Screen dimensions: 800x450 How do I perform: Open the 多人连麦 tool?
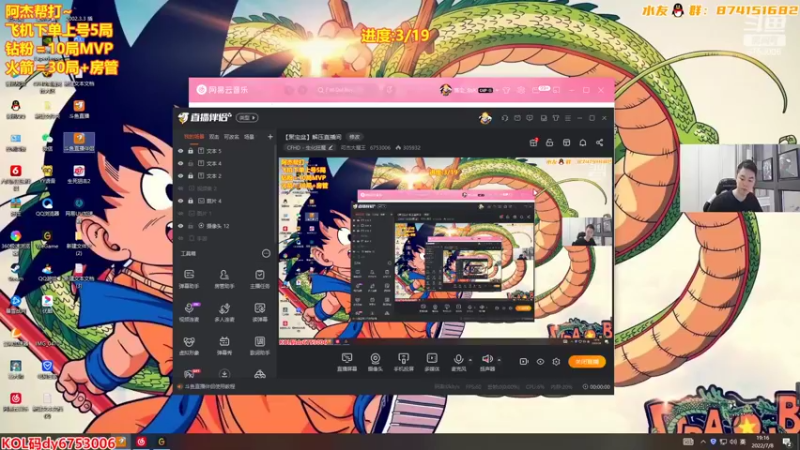coord(224,312)
